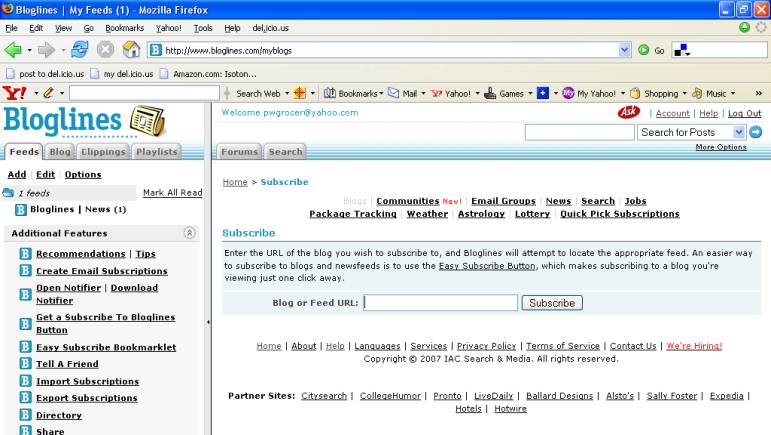Click the 1 feeds folder icon
The width and height of the screenshot is (771, 435).
pos(8,193)
